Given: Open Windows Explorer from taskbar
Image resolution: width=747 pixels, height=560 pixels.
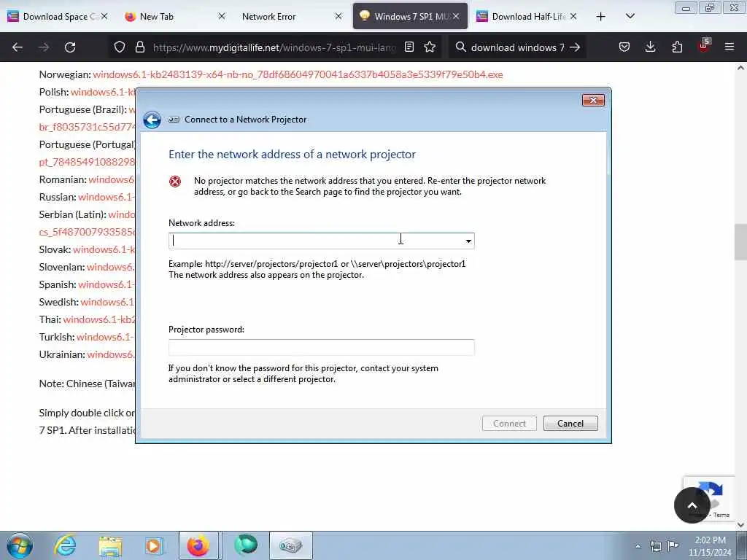Looking at the screenshot, I should (x=111, y=545).
